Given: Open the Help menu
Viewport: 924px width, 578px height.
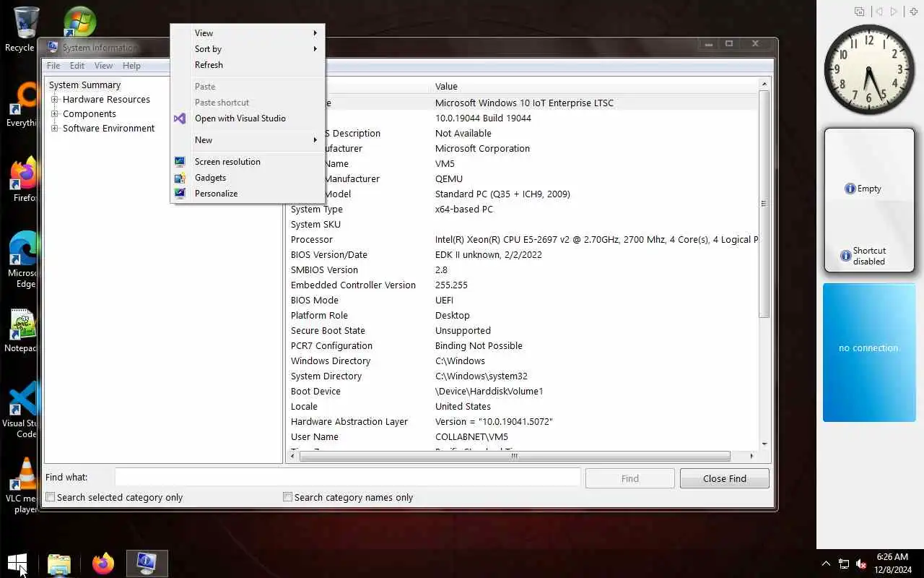Looking at the screenshot, I should 131,66.
